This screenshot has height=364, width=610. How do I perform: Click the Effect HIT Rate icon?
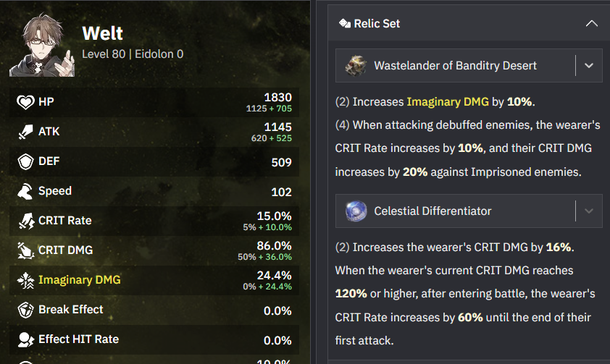click(25, 339)
